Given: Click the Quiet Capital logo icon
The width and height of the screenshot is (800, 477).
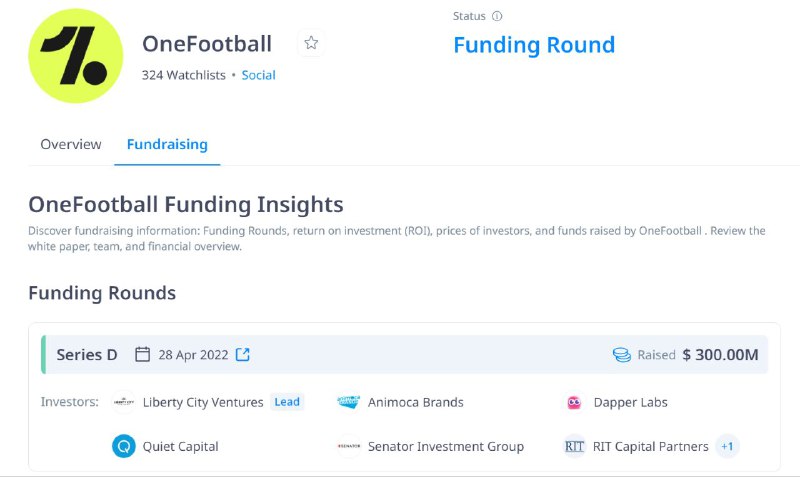Looking at the screenshot, I should coord(124,446).
